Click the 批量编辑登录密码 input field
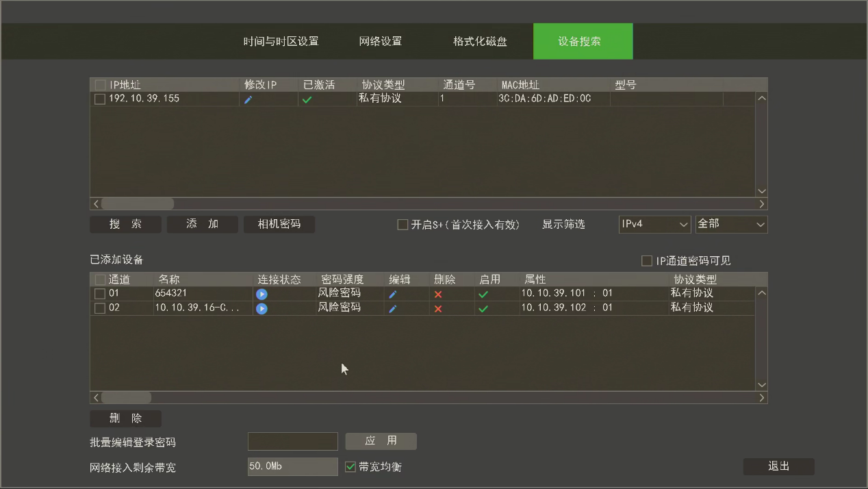The height and width of the screenshot is (489, 868). pyautogui.click(x=292, y=441)
